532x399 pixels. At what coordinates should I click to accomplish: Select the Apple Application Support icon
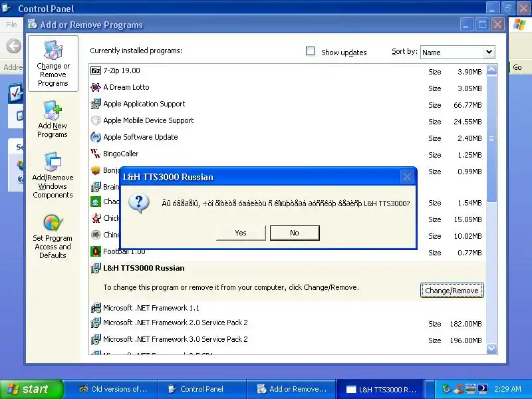(x=96, y=104)
